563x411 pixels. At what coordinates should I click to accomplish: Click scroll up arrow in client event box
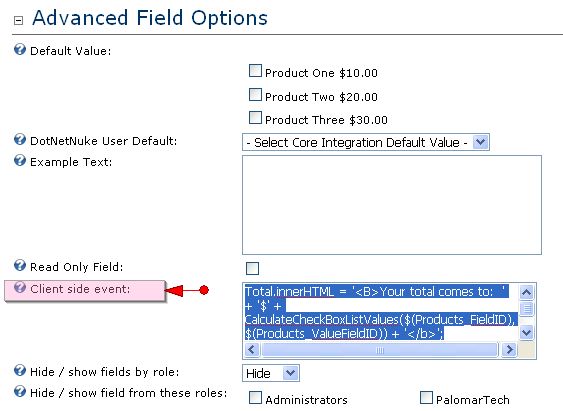(x=526, y=293)
